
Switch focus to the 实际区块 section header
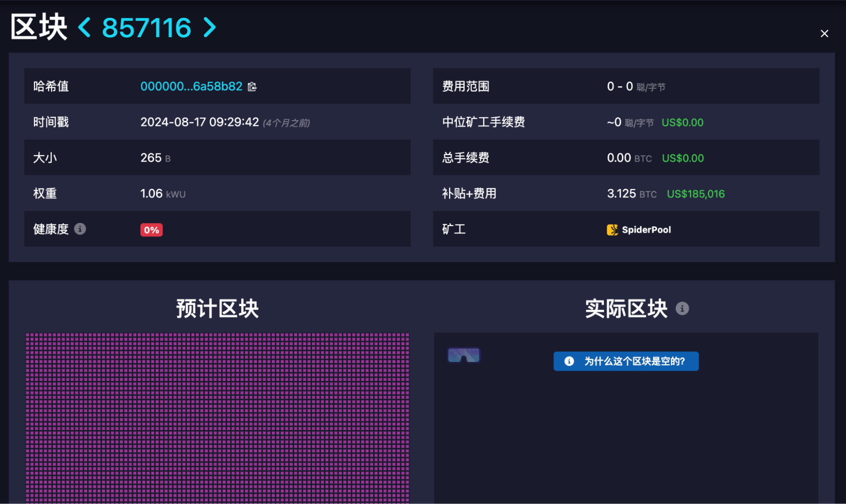[626, 308]
